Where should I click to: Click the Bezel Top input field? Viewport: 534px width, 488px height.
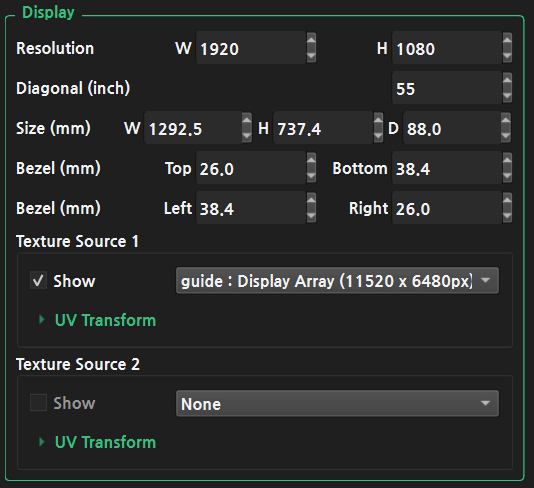coord(251,168)
